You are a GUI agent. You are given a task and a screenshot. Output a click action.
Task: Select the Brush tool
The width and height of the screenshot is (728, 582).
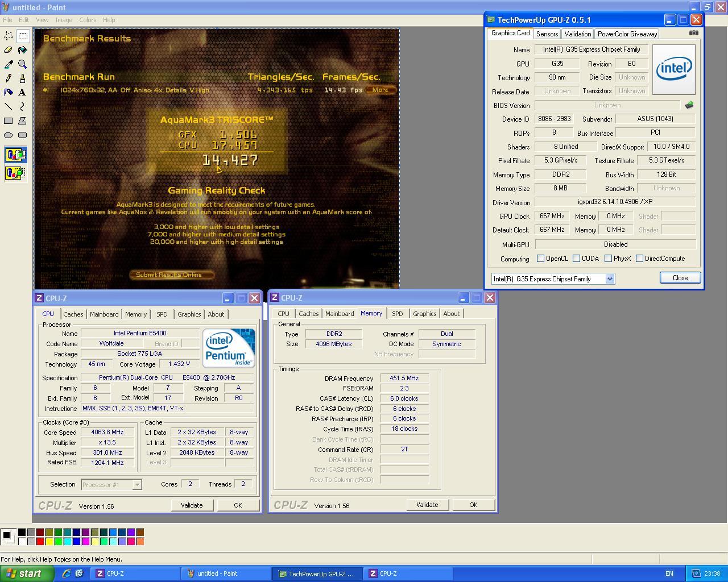coord(23,78)
